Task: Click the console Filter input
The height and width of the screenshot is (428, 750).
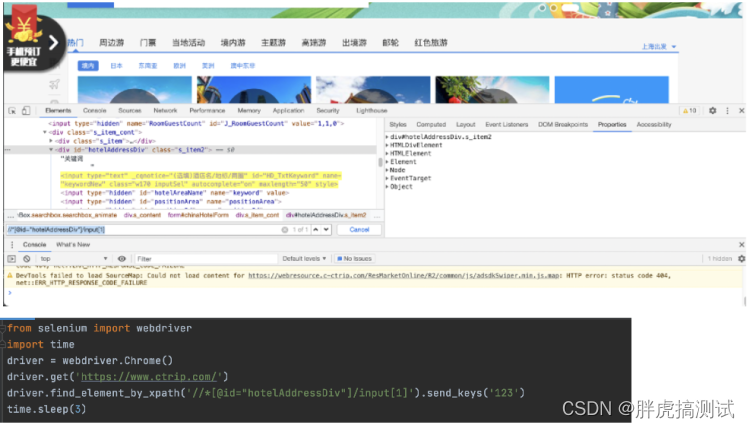Action: point(206,259)
